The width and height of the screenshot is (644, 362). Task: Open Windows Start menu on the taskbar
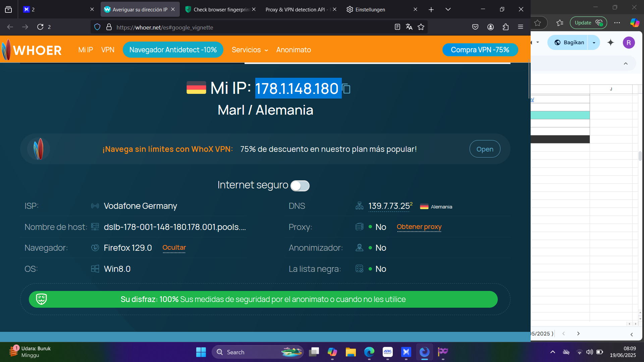[201, 352]
